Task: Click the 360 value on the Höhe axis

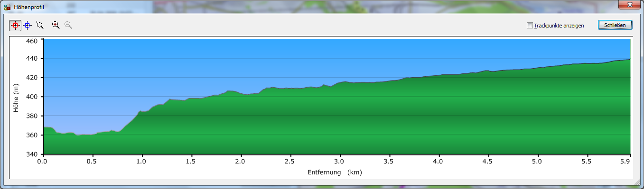Action: pos(32,135)
